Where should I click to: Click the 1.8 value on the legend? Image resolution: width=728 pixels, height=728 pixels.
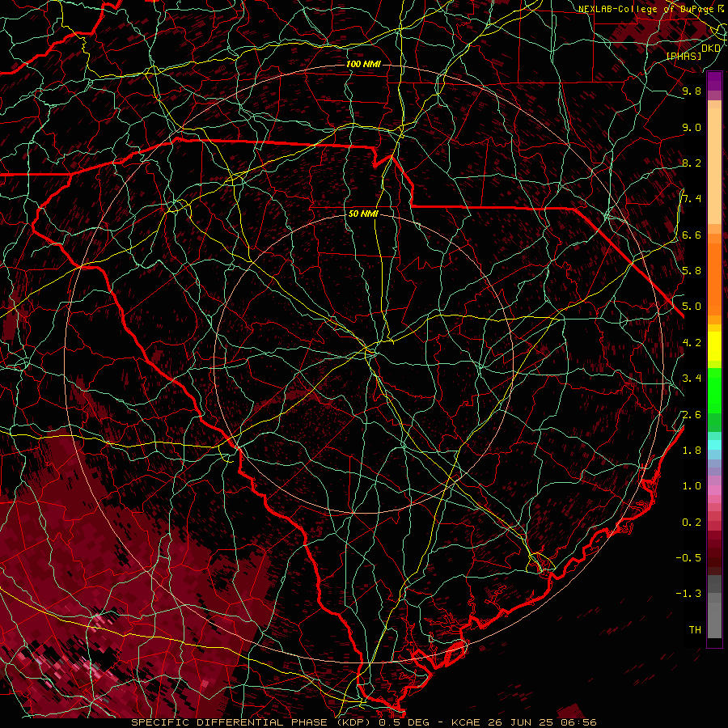692,451
